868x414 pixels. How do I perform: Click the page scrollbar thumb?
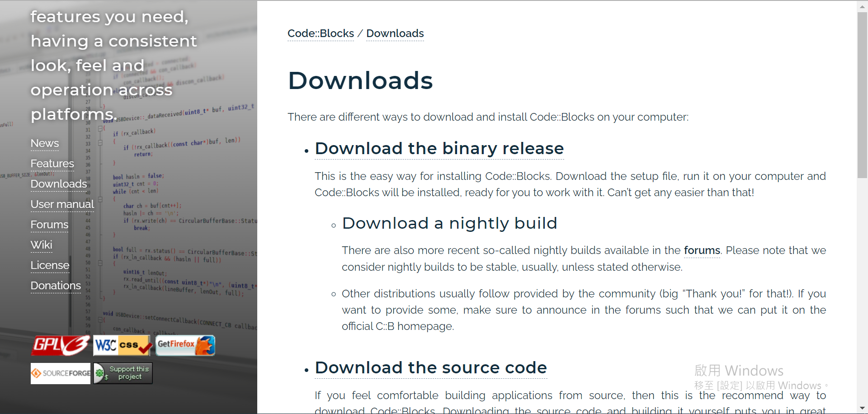point(862,95)
